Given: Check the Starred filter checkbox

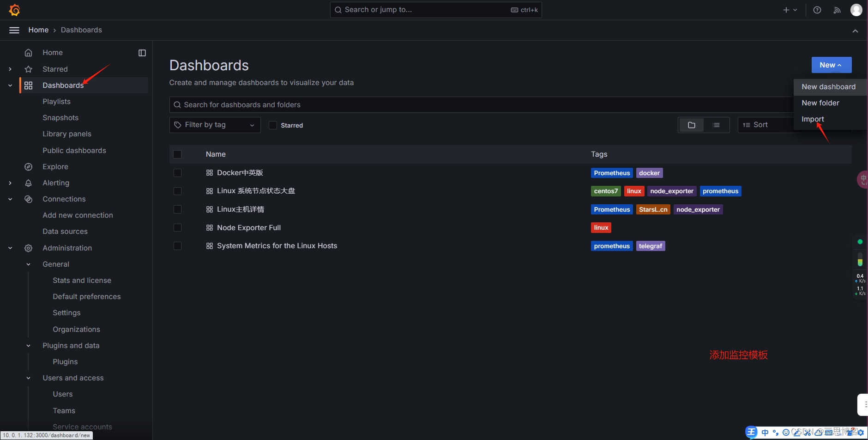Looking at the screenshot, I should pyautogui.click(x=273, y=125).
